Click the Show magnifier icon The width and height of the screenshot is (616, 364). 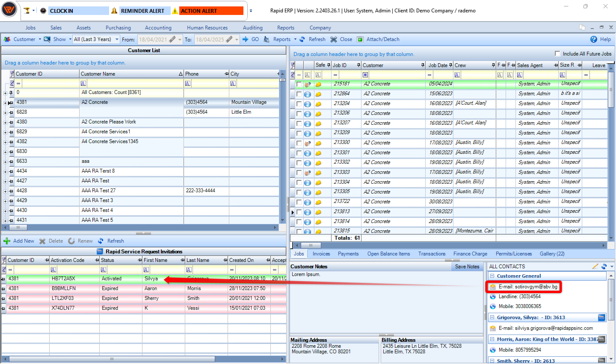click(x=47, y=39)
